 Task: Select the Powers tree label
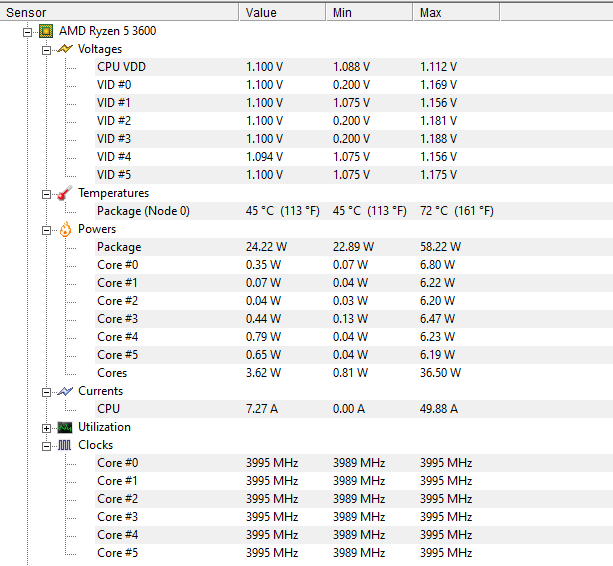click(x=97, y=229)
